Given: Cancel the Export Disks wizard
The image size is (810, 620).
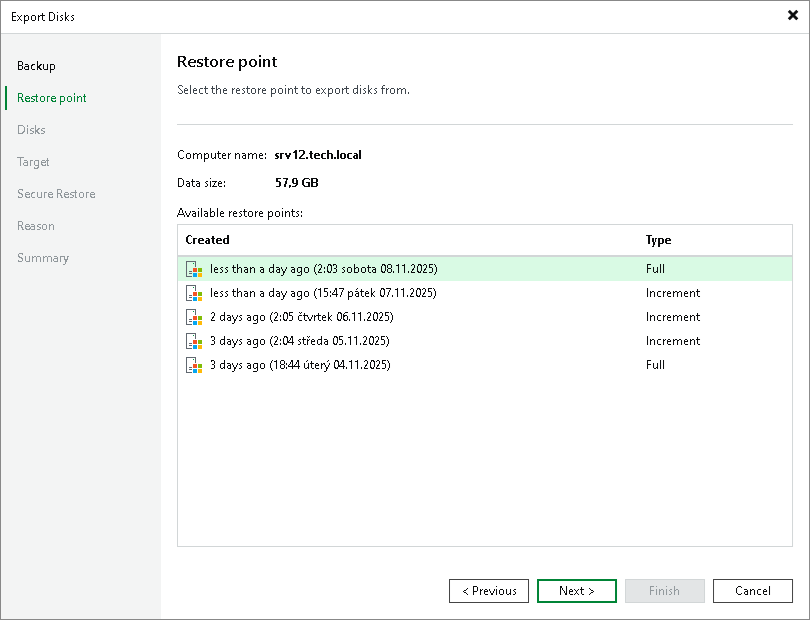Looking at the screenshot, I should [x=753, y=590].
